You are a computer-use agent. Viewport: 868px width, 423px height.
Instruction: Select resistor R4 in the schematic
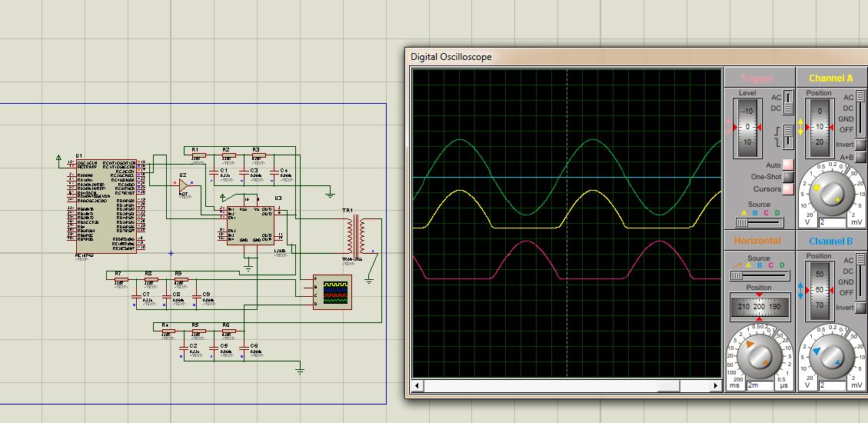coord(168,331)
